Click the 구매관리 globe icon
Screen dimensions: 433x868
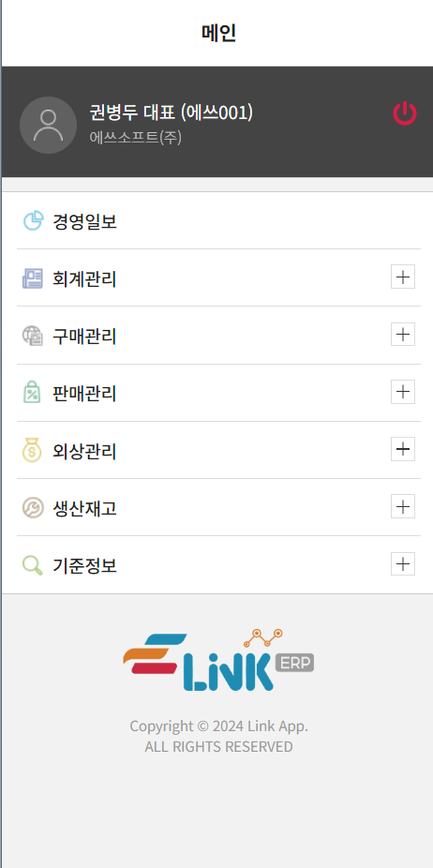(x=33, y=336)
